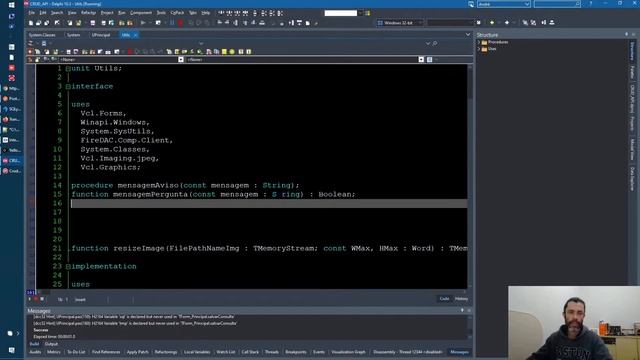The height and width of the screenshot is (360, 640).
Task: Select the Messages bottom tab
Action: [x=459, y=352]
